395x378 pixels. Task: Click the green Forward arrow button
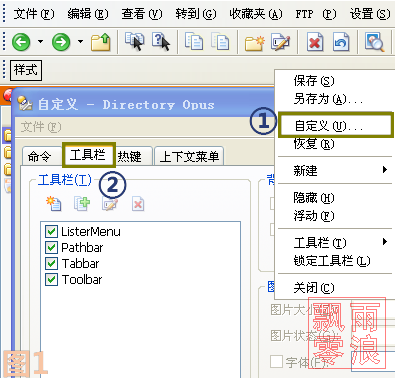(61, 42)
